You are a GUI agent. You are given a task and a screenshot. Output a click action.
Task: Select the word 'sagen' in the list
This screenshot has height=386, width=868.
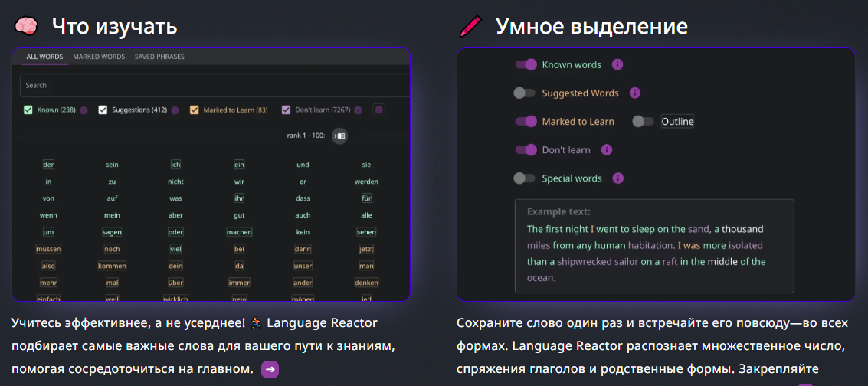(x=112, y=232)
